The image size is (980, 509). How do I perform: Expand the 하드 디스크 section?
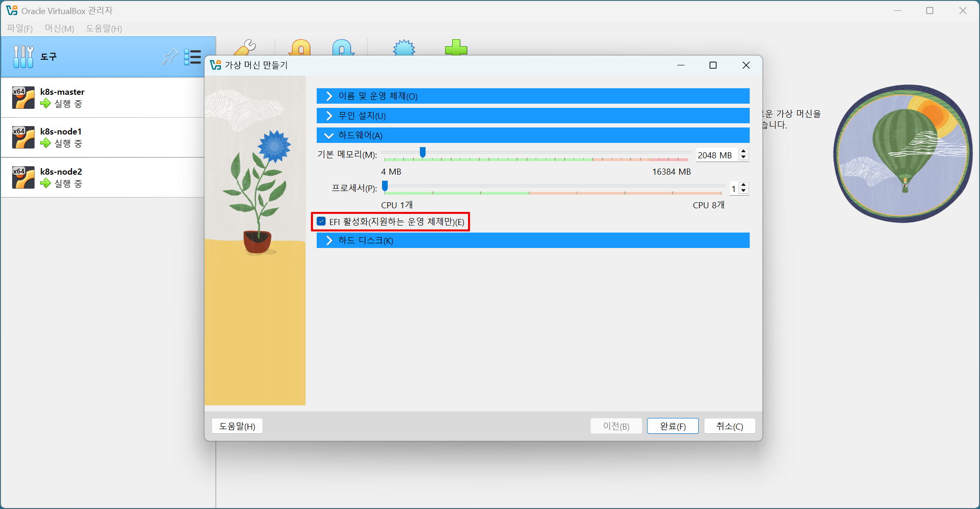(533, 240)
